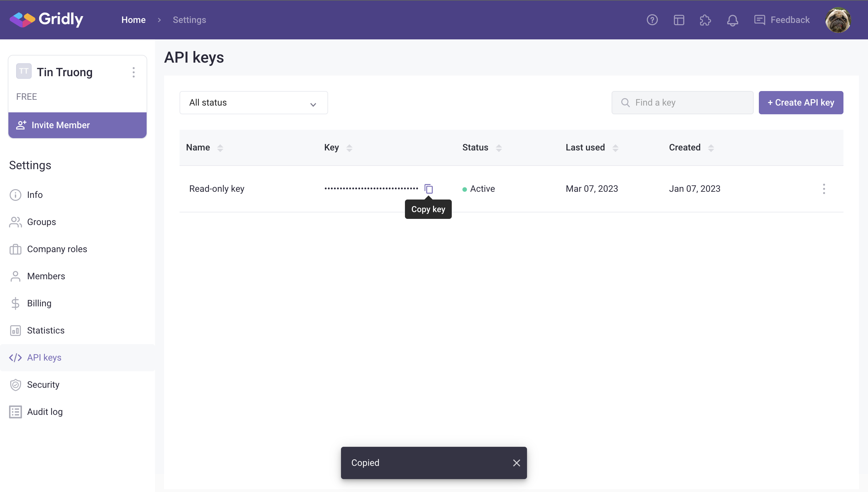Open Tin Truong workspace options menu
Viewport: 868px width, 492px height.
point(134,72)
